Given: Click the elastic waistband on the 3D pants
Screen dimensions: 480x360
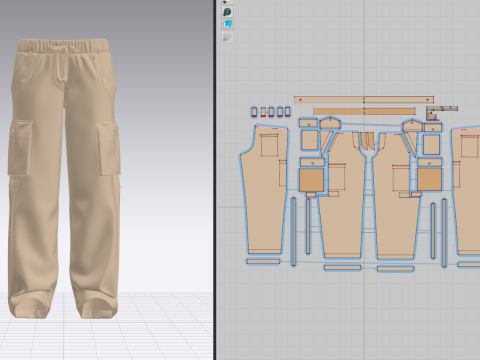Looking at the screenshot, I should (63, 46).
